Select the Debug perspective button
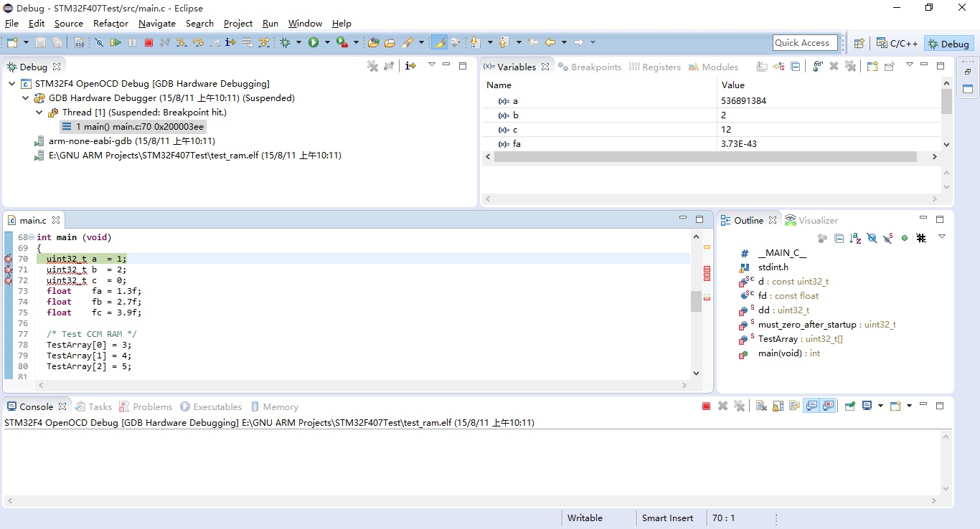Screen dimensions: 980x529 tap(948, 44)
